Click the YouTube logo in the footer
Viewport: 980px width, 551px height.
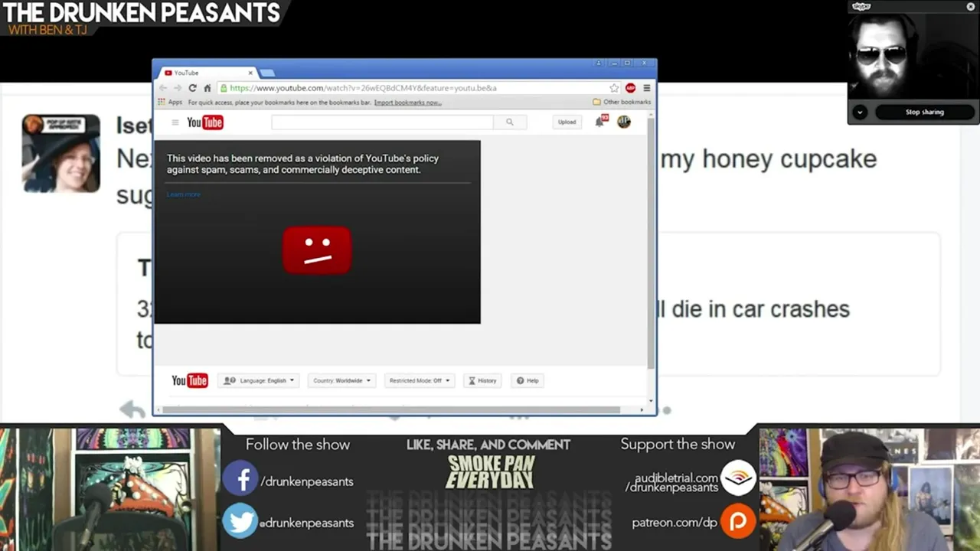pyautogui.click(x=189, y=380)
